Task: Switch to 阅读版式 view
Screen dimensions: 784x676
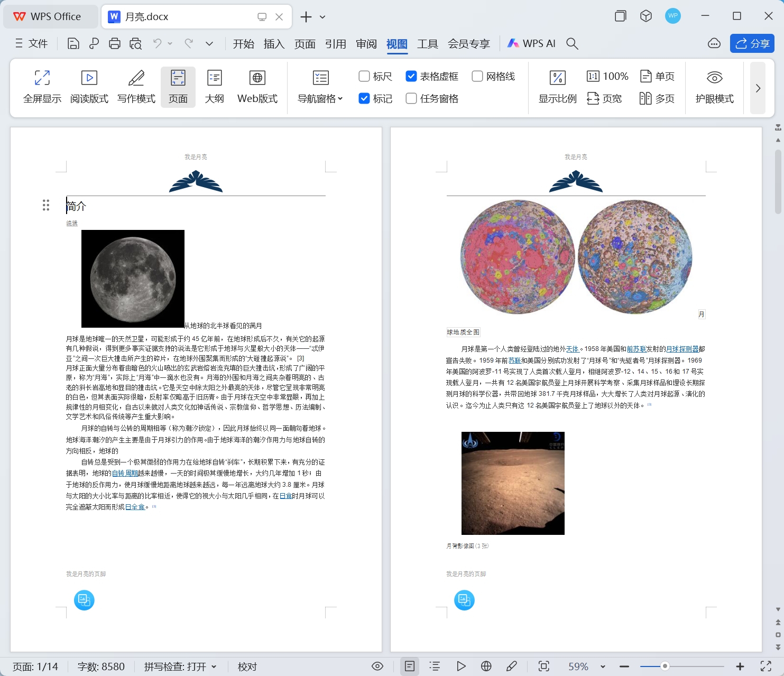Action: [x=89, y=87]
